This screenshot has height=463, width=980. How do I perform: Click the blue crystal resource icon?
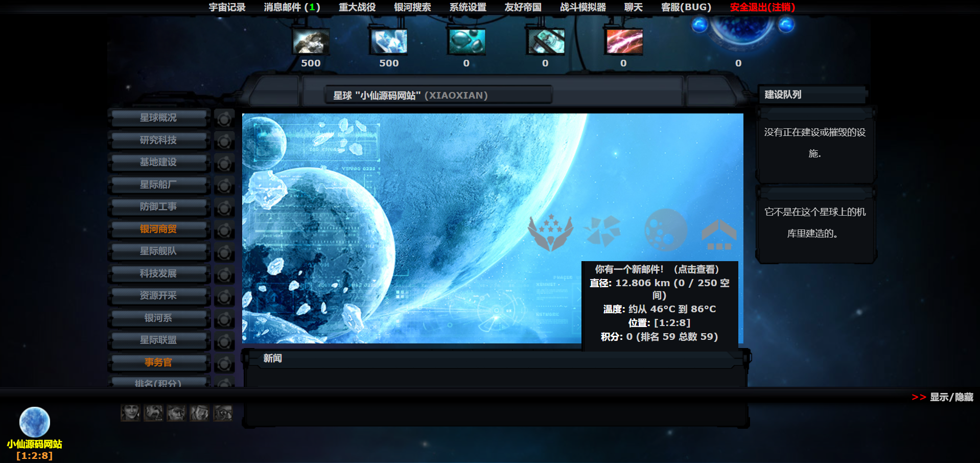pos(389,41)
